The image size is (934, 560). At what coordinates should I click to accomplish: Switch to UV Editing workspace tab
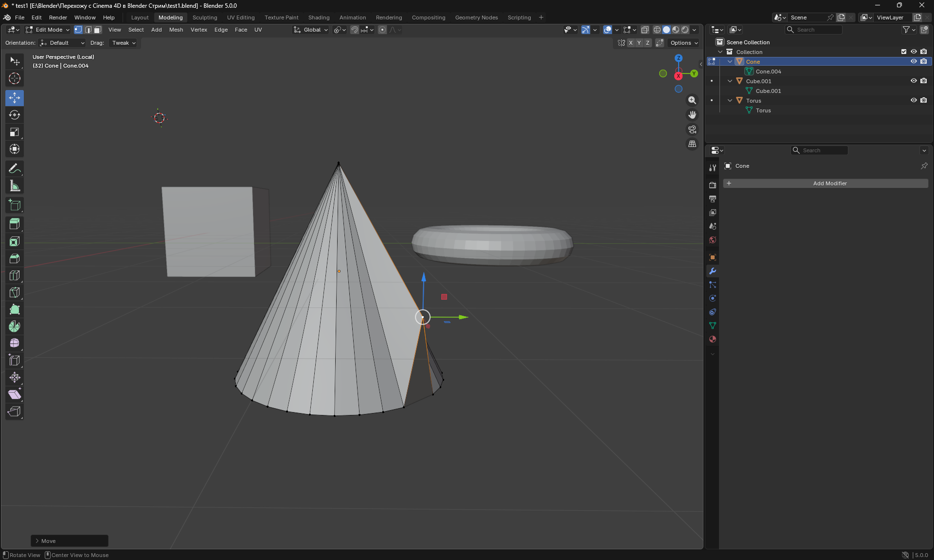click(241, 18)
